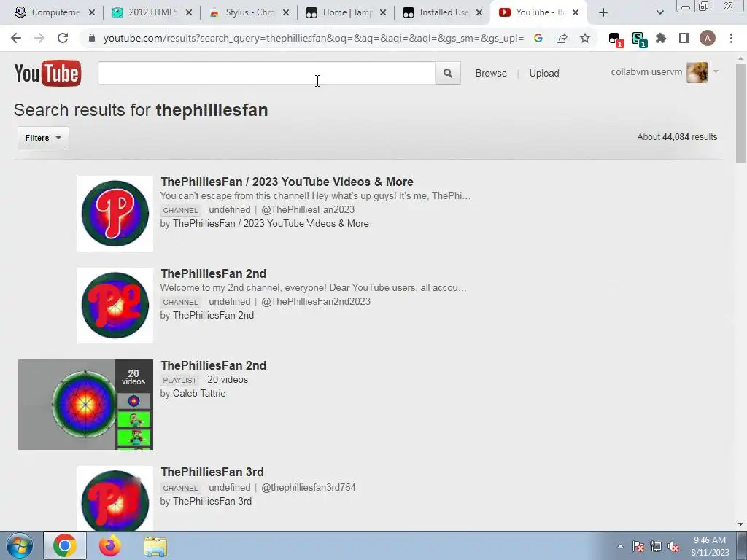Switch to the Home Tampermonkey tab
The height and width of the screenshot is (560, 747).
pos(346,12)
